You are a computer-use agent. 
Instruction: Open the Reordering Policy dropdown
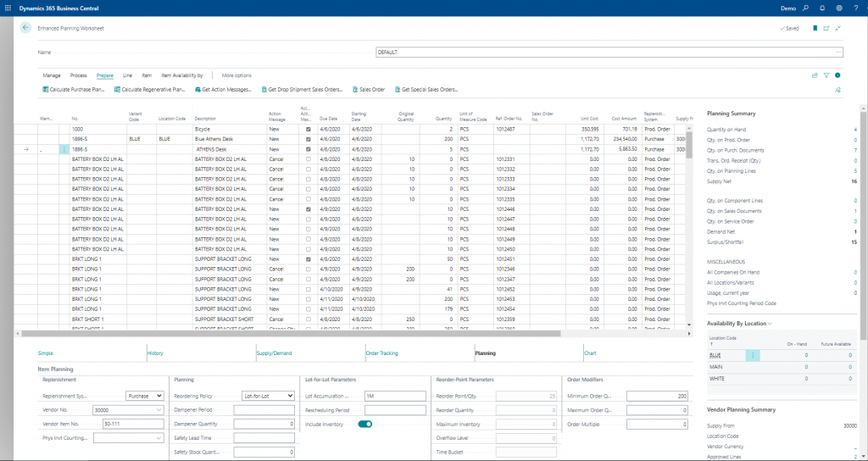pos(267,396)
